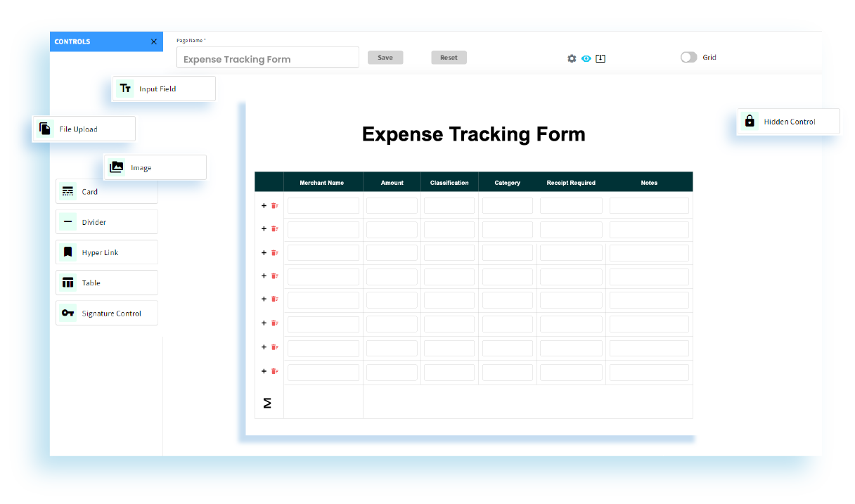Select the Card control
855x504 pixels.
(106, 191)
